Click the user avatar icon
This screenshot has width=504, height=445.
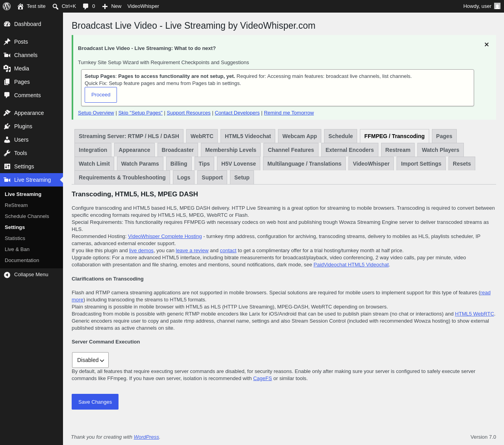497,6
